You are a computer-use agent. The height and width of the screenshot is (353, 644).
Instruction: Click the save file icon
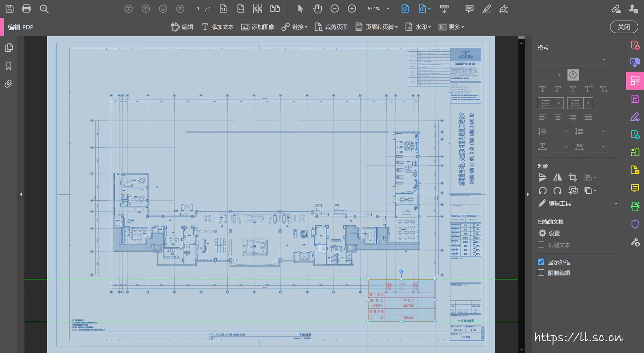tap(9, 9)
